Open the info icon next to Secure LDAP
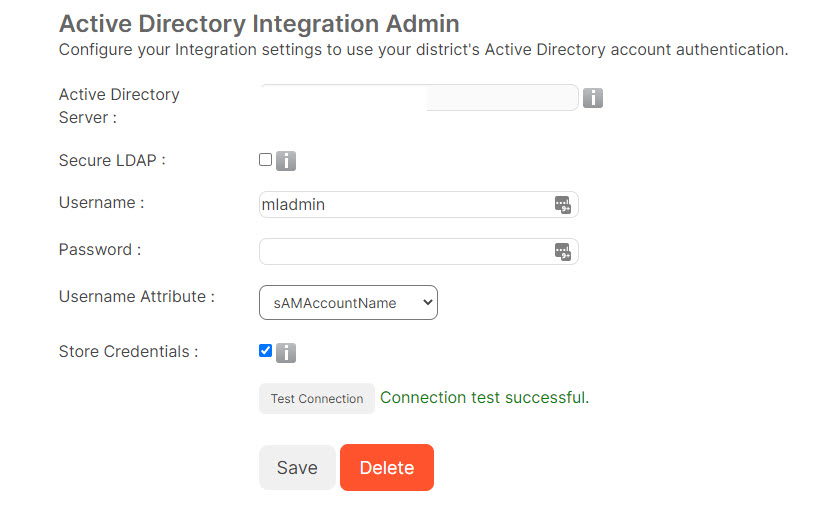Screen dimensions: 825x511 tap(286, 161)
